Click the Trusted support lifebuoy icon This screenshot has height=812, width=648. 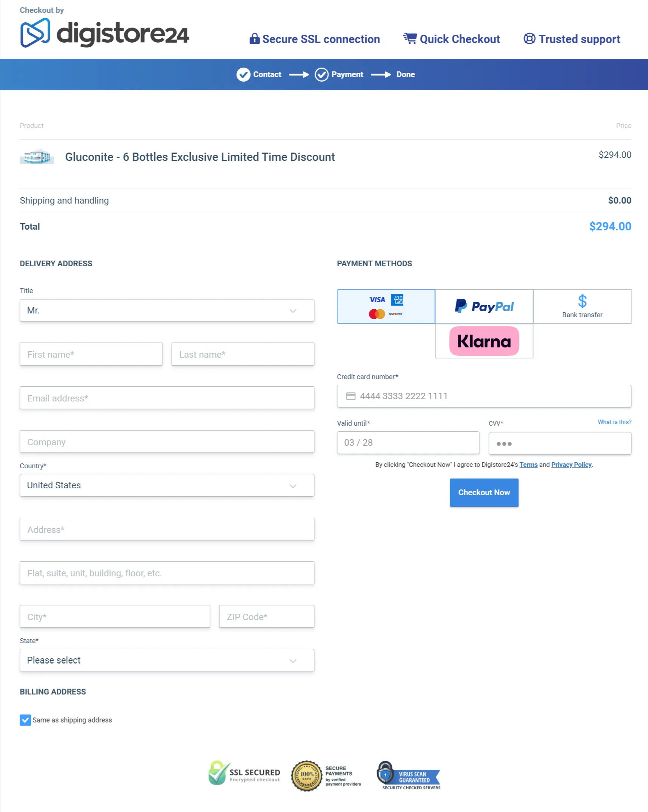click(x=529, y=39)
